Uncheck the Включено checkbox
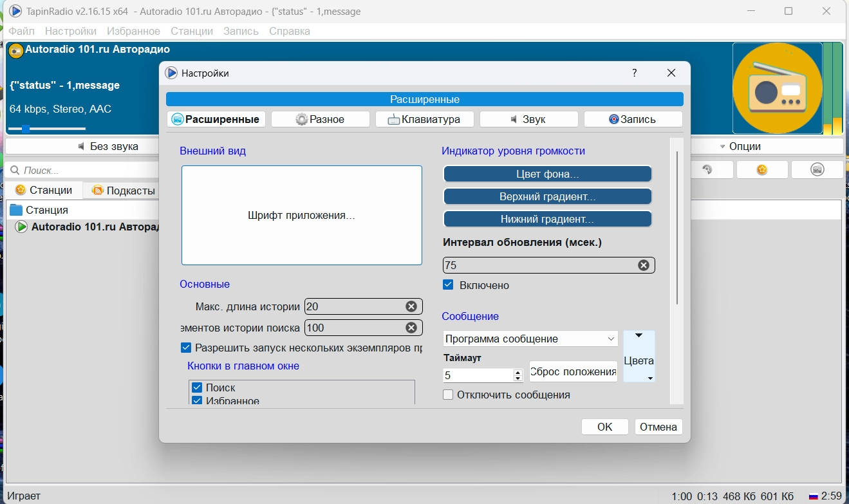This screenshot has width=849, height=504. coord(448,285)
